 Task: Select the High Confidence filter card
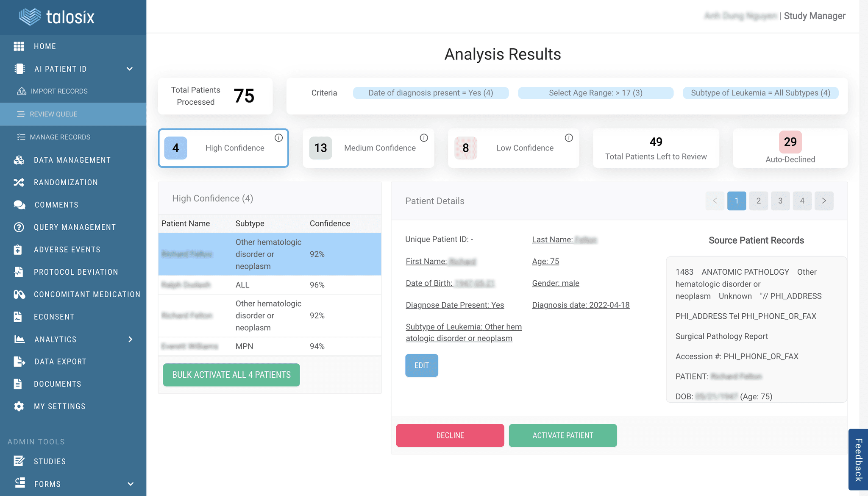pyautogui.click(x=223, y=148)
